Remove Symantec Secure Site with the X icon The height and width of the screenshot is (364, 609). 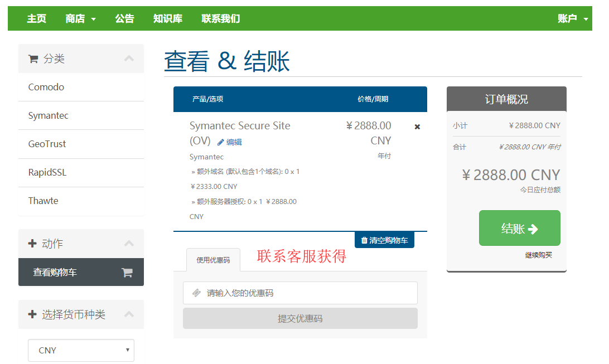click(x=417, y=127)
